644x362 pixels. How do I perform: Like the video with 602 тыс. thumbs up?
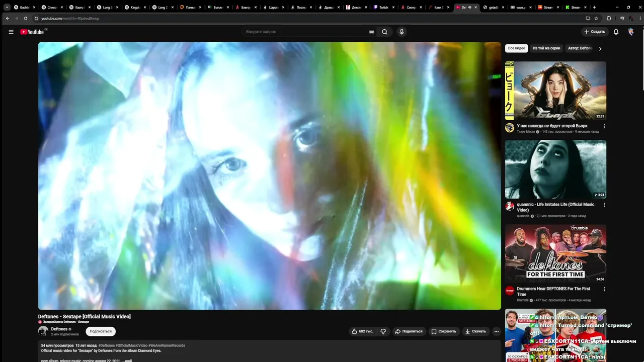pos(362,331)
